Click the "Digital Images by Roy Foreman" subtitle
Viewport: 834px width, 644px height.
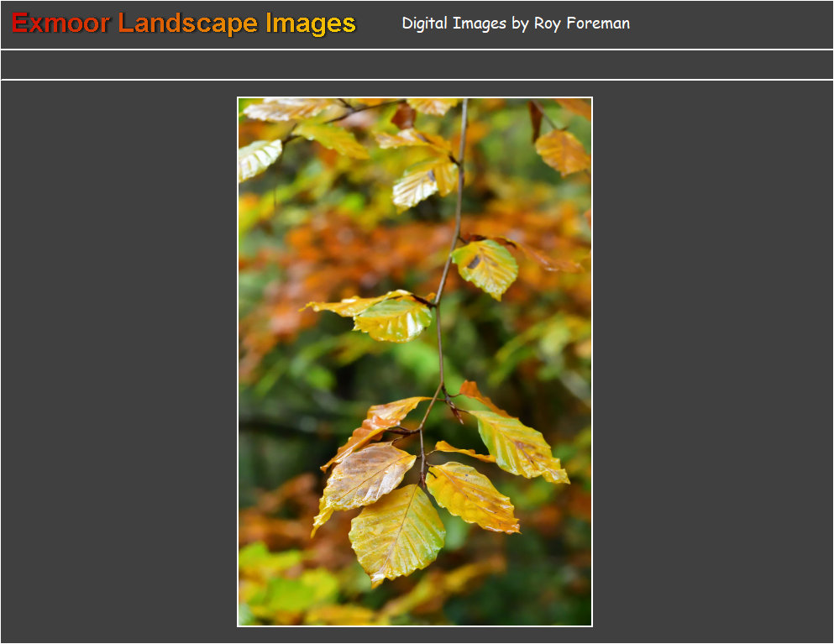coord(515,24)
